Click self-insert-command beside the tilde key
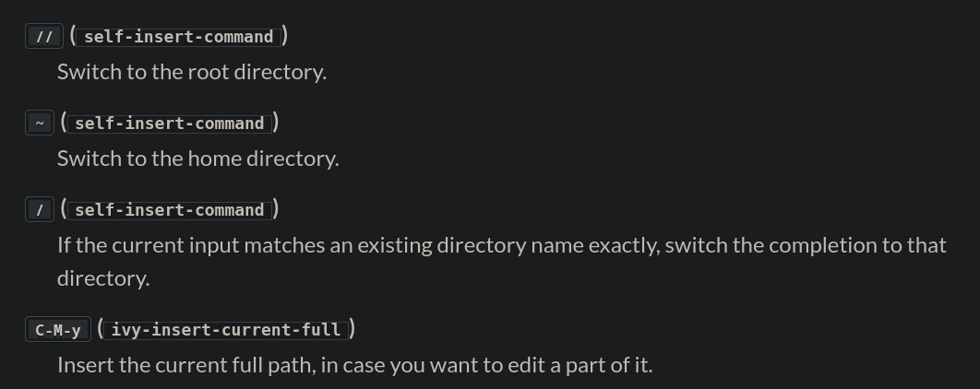980x389 pixels. (x=170, y=124)
